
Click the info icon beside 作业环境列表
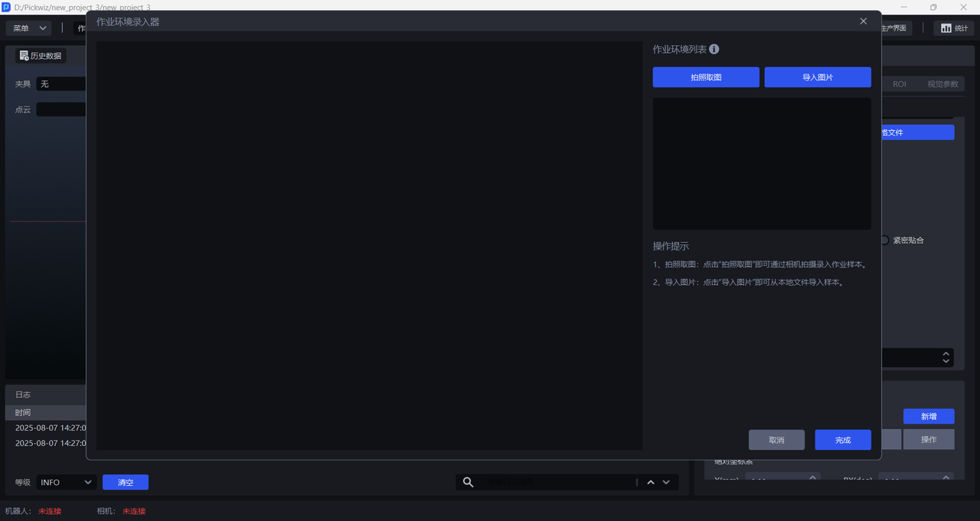(x=714, y=49)
